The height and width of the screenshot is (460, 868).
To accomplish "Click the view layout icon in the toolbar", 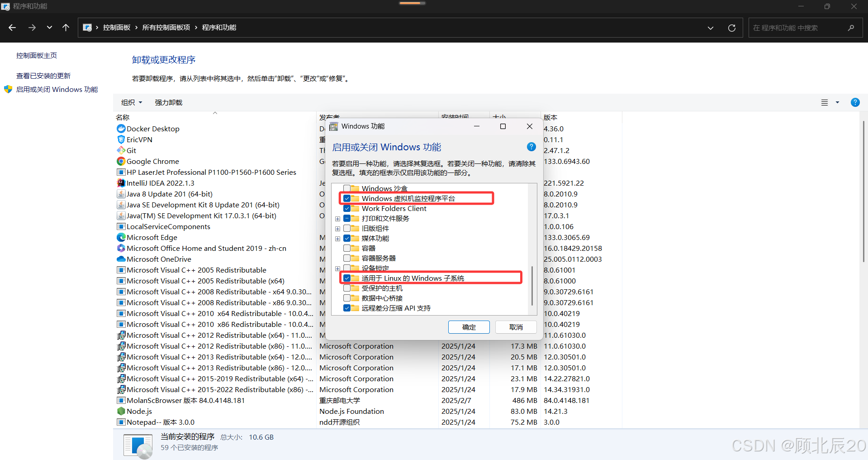I will 825,103.
